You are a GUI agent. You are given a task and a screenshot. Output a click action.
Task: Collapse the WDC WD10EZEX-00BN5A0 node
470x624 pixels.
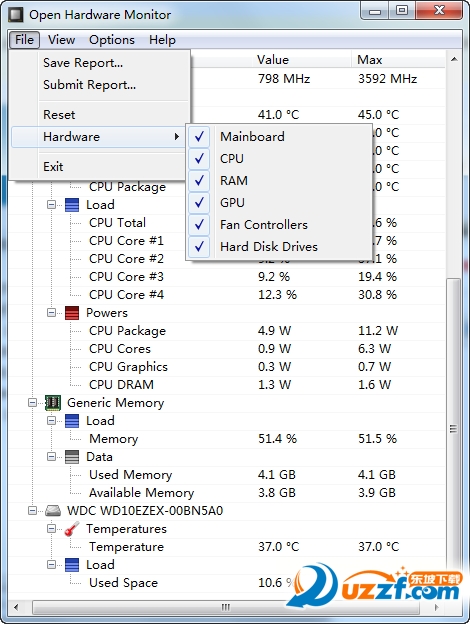[32, 511]
